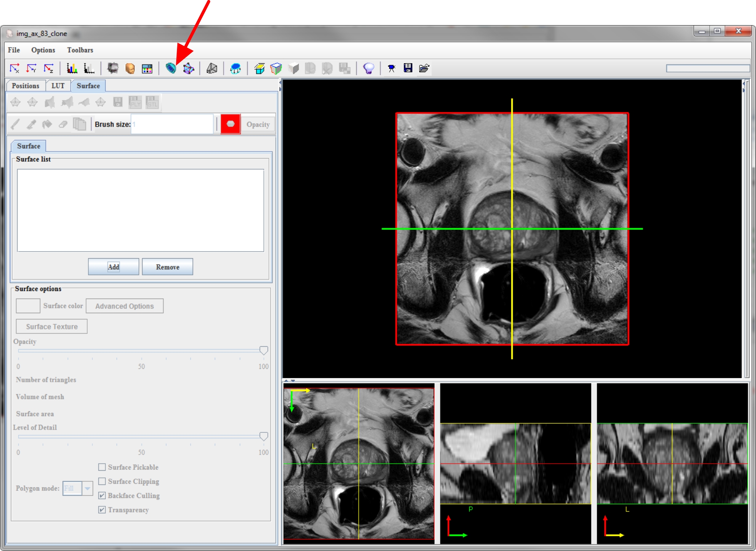The image size is (756, 551).
Task: Open the Toolbars menu
Action: click(x=80, y=50)
